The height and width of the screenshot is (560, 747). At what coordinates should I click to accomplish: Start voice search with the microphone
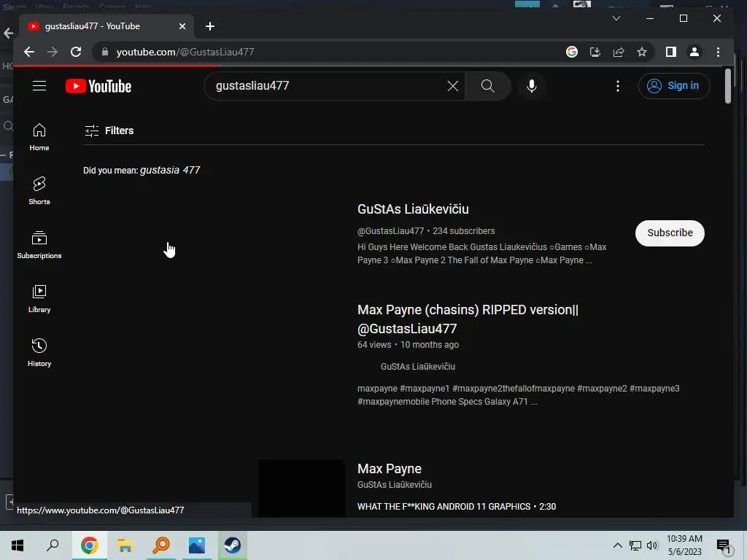pos(532,86)
